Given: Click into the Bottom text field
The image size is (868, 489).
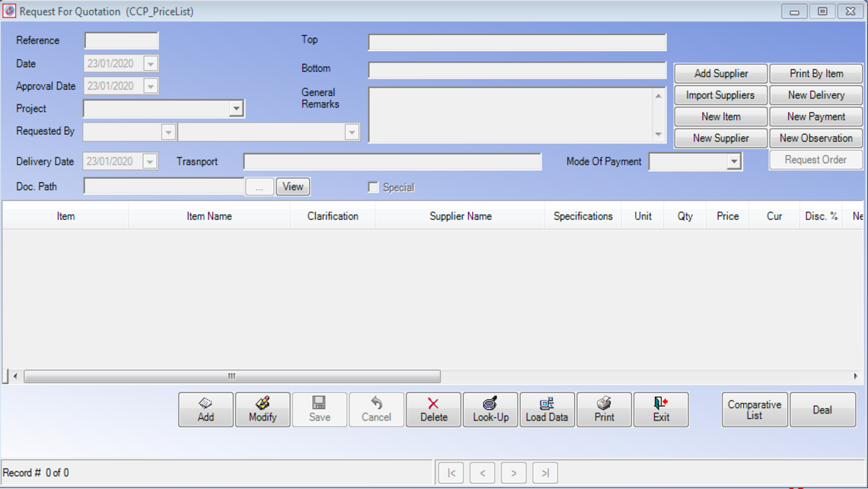Looking at the screenshot, I should pyautogui.click(x=517, y=70).
